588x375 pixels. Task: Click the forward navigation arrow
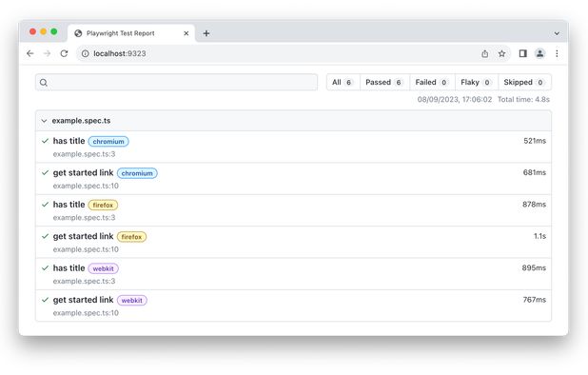(x=47, y=53)
